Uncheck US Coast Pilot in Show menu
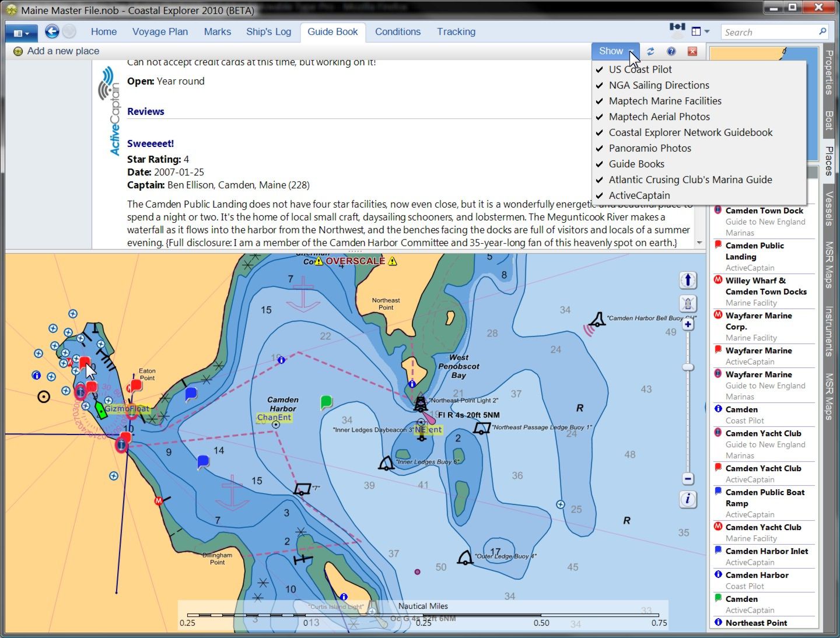840x638 pixels. click(698, 69)
